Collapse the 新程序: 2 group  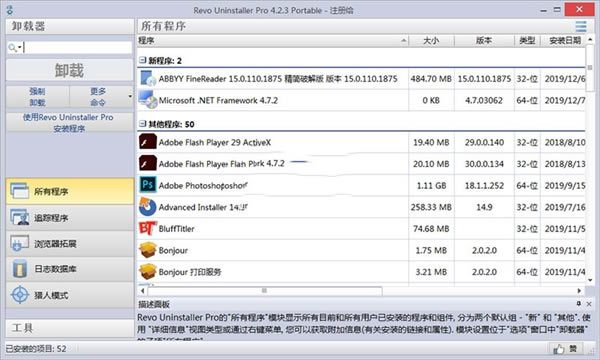coord(143,60)
